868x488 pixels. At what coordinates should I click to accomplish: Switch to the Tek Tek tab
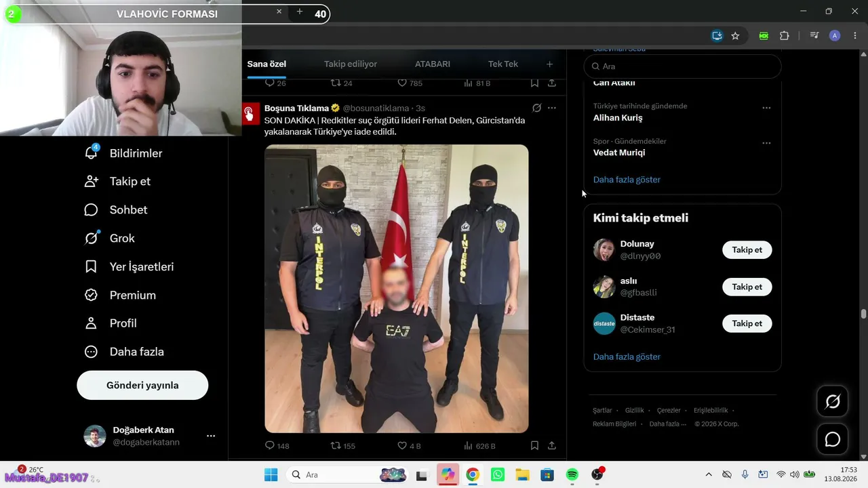coord(503,64)
